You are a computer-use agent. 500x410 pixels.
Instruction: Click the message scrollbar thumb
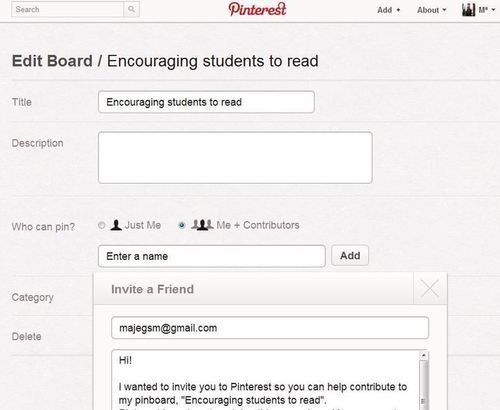click(x=424, y=383)
